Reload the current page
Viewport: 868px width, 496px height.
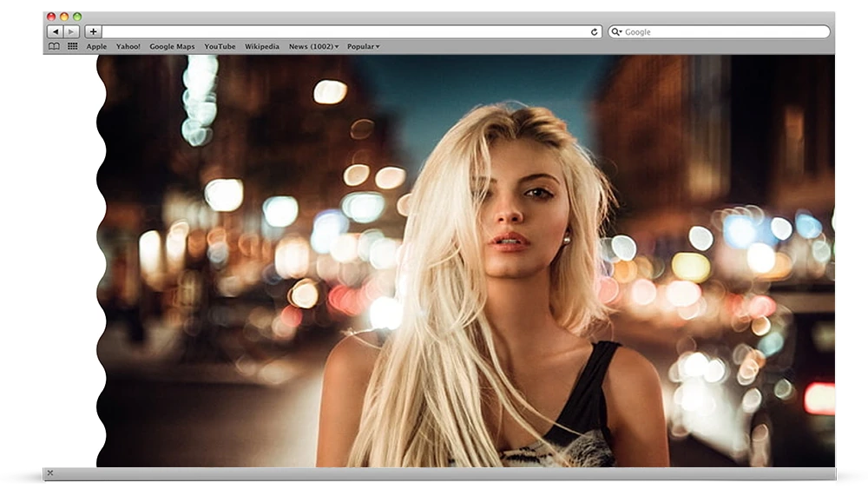coord(594,32)
